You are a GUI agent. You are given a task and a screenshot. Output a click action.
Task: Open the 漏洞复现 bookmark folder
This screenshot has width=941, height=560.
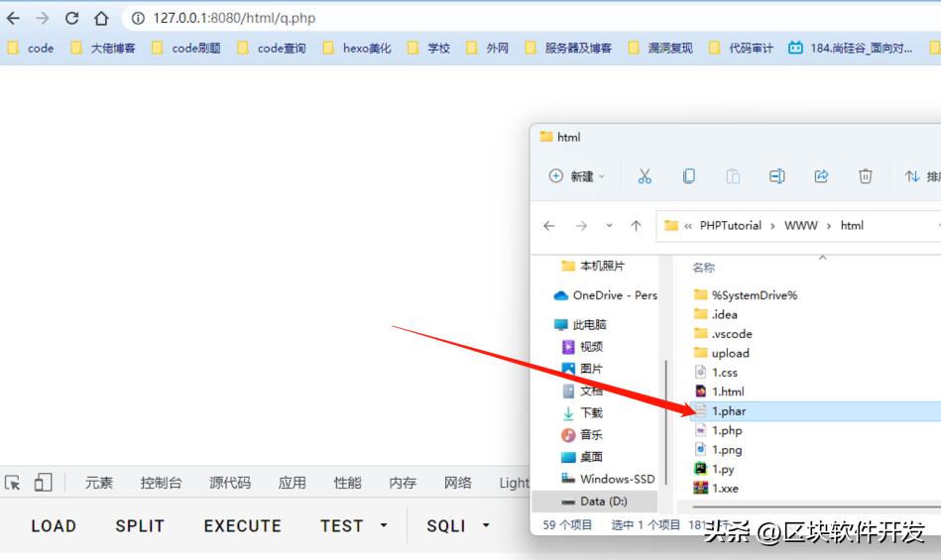(x=660, y=48)
